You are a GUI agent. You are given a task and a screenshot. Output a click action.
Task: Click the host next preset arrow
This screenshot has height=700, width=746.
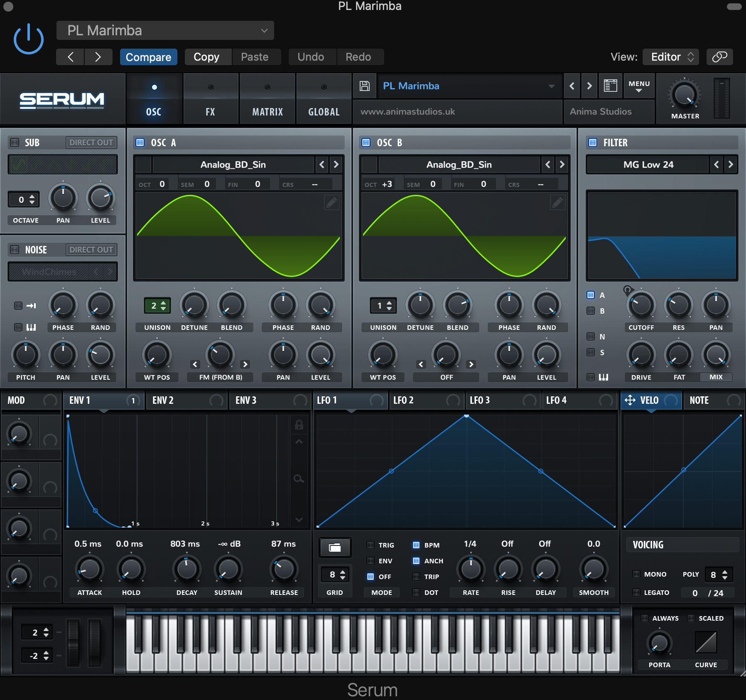click(98, 57)
